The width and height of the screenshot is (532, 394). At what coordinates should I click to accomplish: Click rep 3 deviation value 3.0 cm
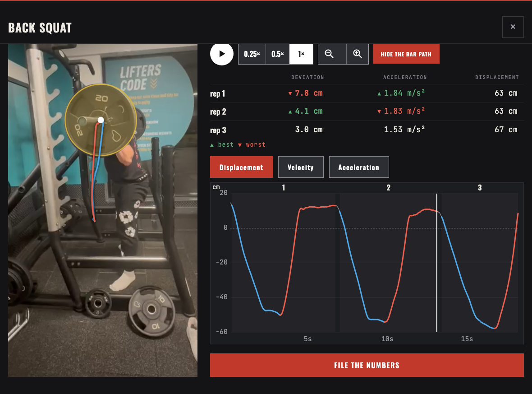(309, 130)
